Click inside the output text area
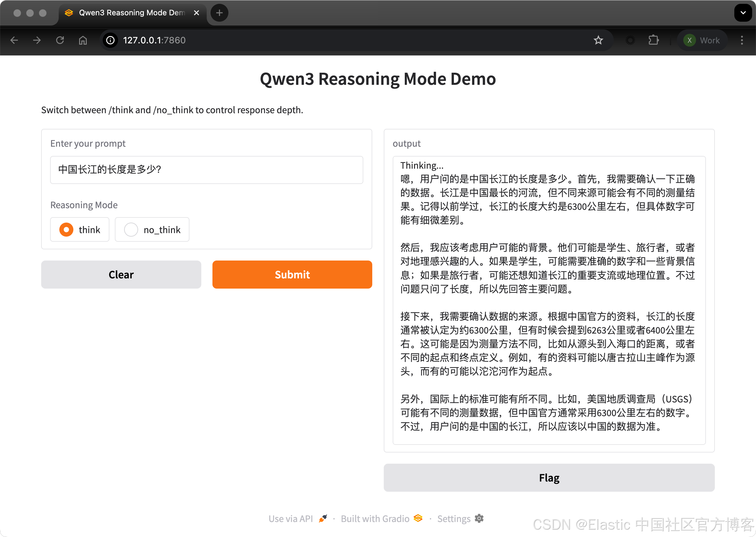Image resolution: width=756 pixels, height=537 pixels. pyautogui.click(x=549, y=300)
